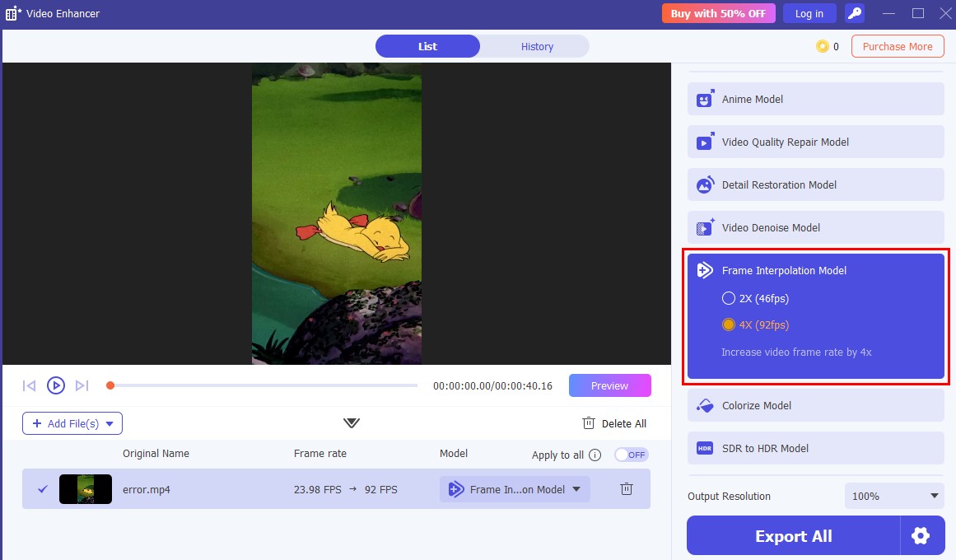The image size is (956, 560).
Task: Skip to the next frame
Action: (x=82, y=385)
